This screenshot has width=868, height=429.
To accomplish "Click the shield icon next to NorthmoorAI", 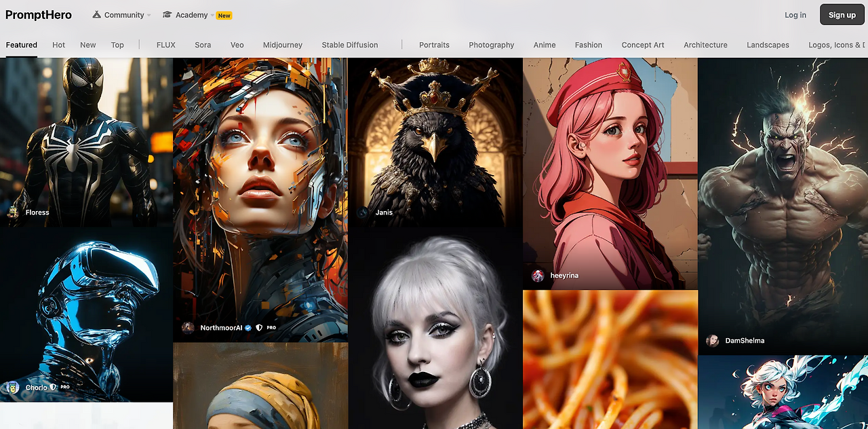I will (x=258, y=327).
